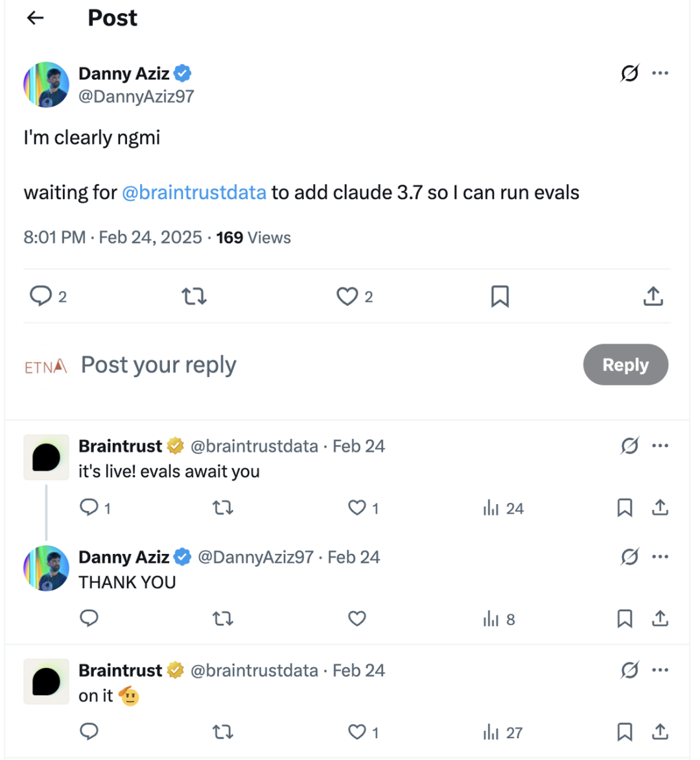
Task: Repost the "THANK YOU" reply
Action: coord(222,619)
